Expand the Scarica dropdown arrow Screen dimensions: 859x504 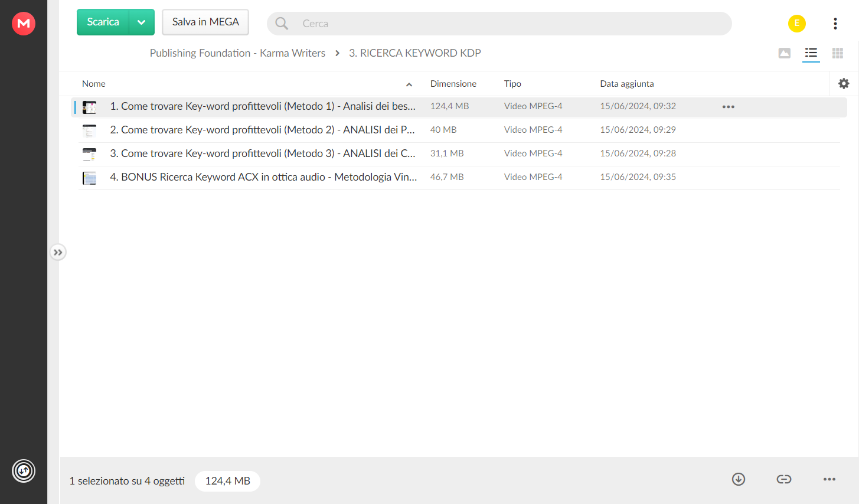[142, 22]
